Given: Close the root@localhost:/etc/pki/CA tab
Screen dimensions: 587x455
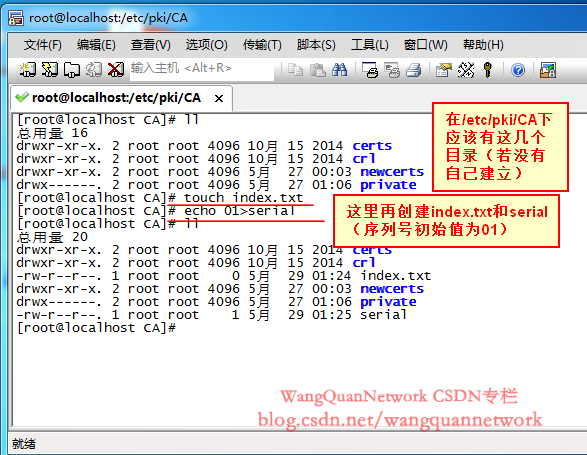Looking at the screenshot, I should (219, 98).
